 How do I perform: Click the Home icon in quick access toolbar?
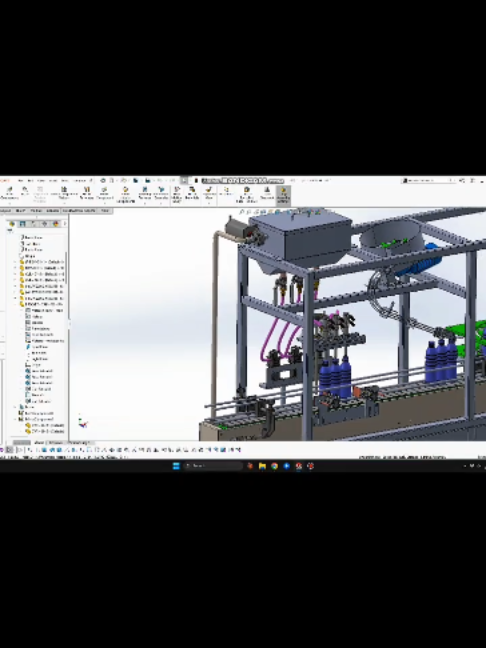pos(102,181)
